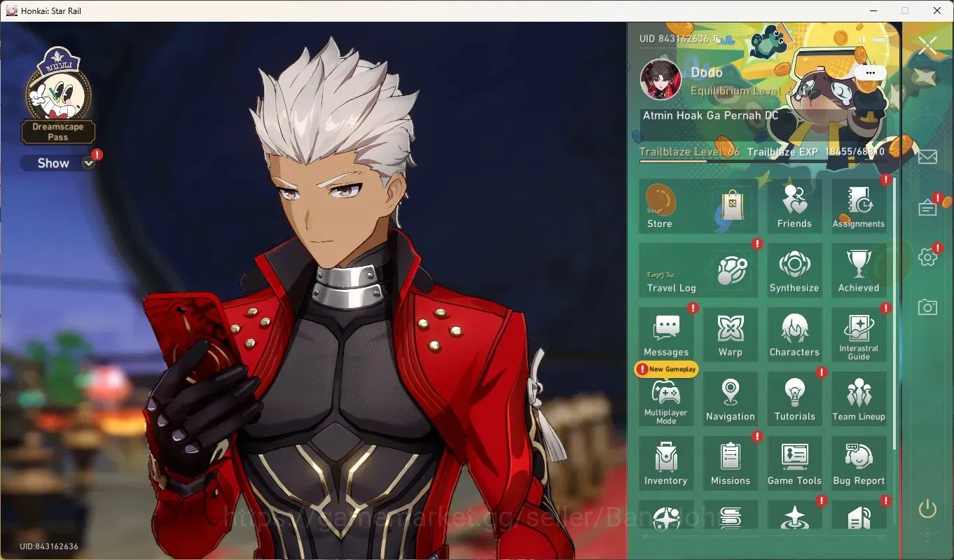
Task: Click the power icon to log out
Action: [927, 509]
